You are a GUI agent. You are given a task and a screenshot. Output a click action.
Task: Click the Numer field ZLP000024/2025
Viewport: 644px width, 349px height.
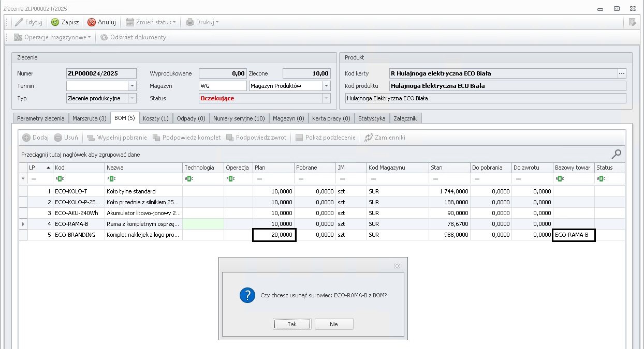(x=101, y=73)
